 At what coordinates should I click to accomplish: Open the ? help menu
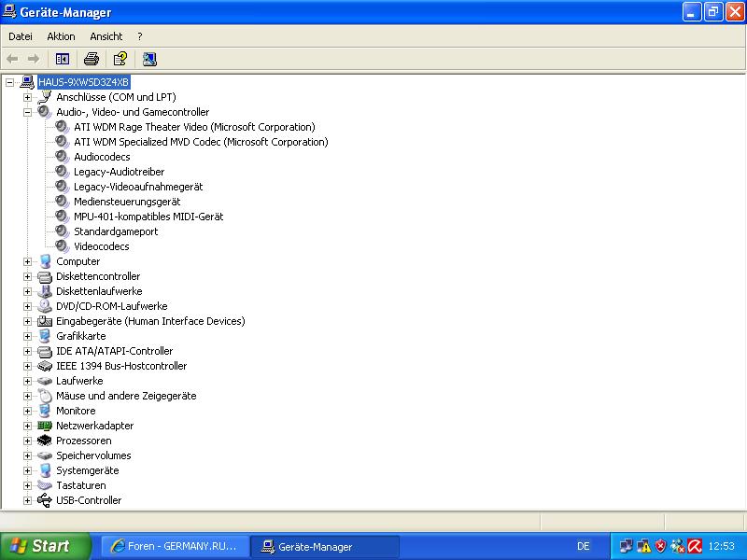click(x=139, y=36)
